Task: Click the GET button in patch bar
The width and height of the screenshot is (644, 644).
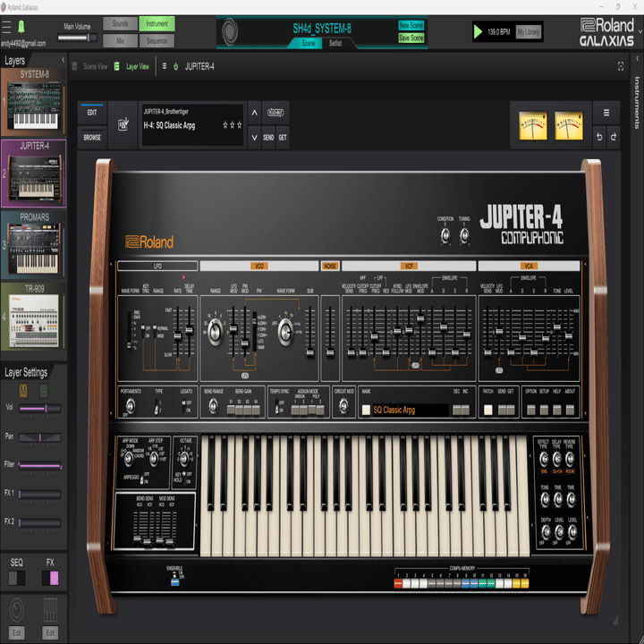Action: (x=283, y=138)
